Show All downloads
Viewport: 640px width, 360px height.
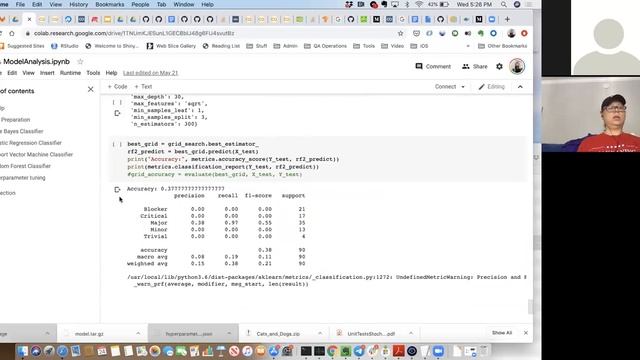coord(502,333)
